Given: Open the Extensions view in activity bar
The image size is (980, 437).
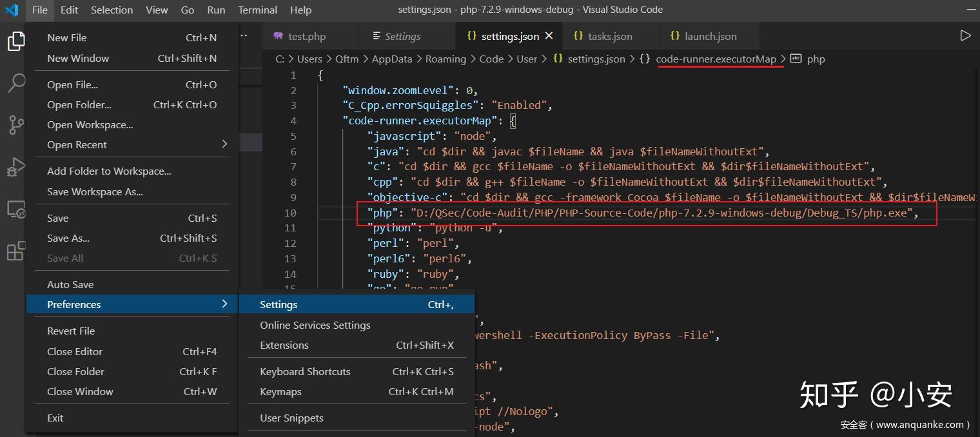Looking at the screenshot, I should (15, 250).
